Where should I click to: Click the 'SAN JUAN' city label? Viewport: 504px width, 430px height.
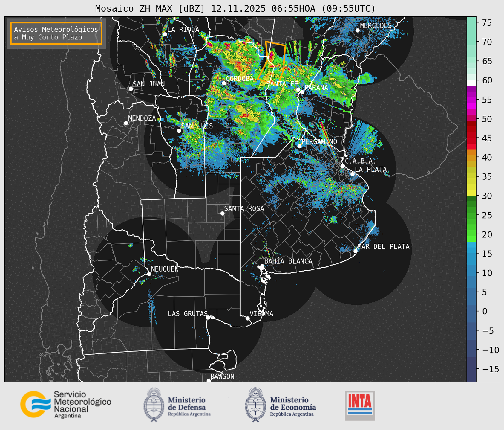149,84
